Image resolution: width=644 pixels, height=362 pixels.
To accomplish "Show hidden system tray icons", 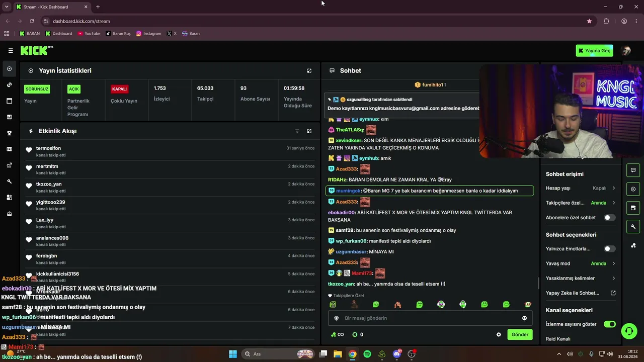I will pos(559,354).
